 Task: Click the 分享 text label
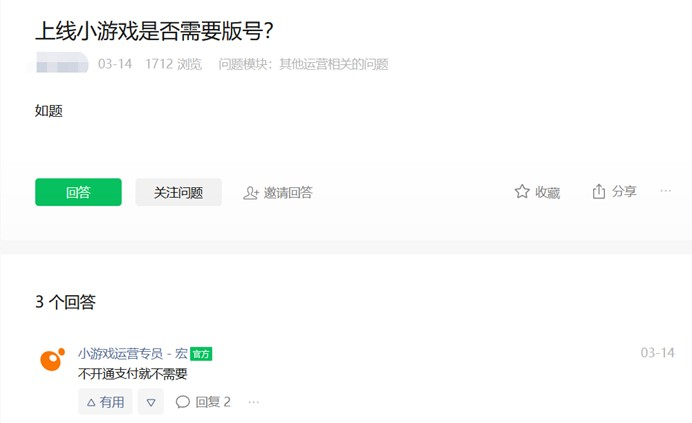[x=624, y=192]
